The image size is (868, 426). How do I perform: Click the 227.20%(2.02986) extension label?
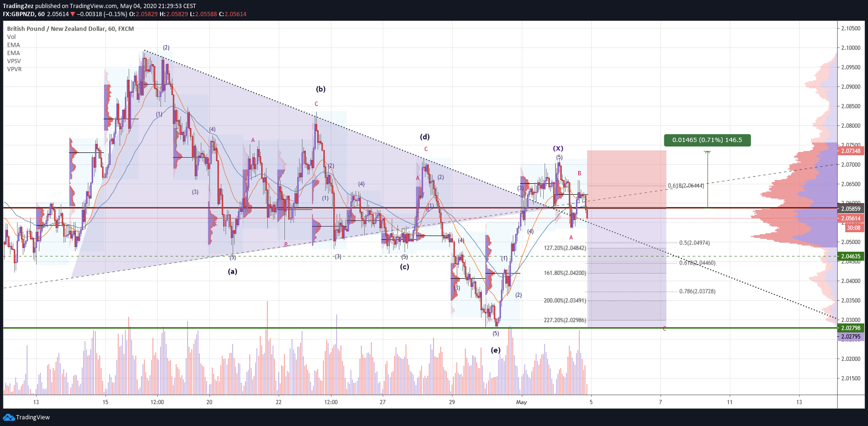point(565,320)
